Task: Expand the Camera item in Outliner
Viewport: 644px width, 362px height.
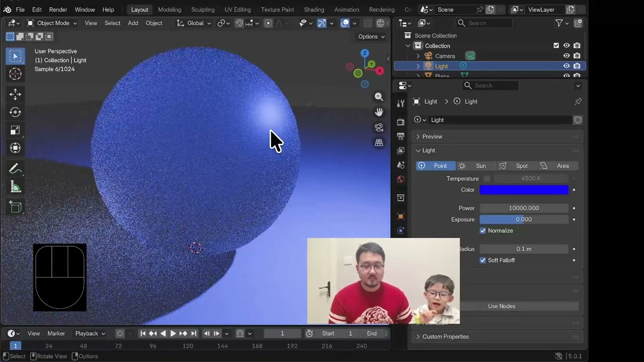Action: [418, 56]
